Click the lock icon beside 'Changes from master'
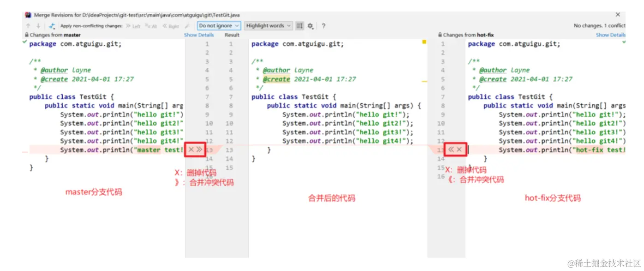 pyautogui.click(x=27, y=35)
